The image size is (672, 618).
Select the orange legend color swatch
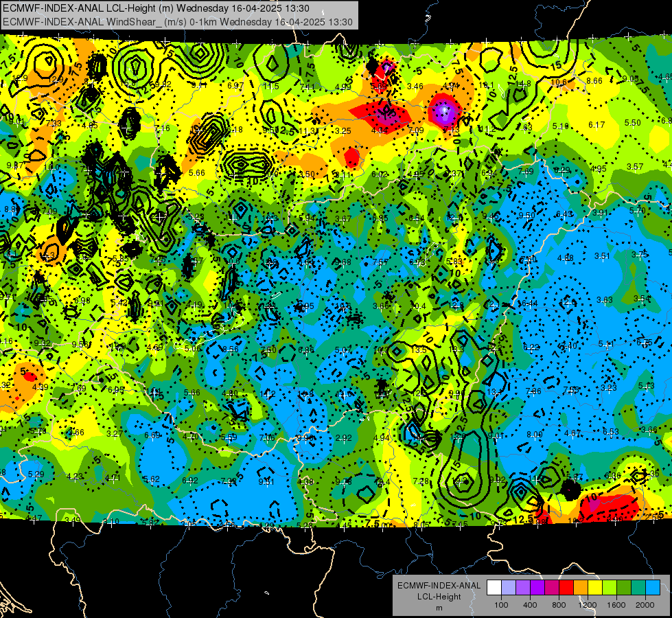click(x=581, y=588)
